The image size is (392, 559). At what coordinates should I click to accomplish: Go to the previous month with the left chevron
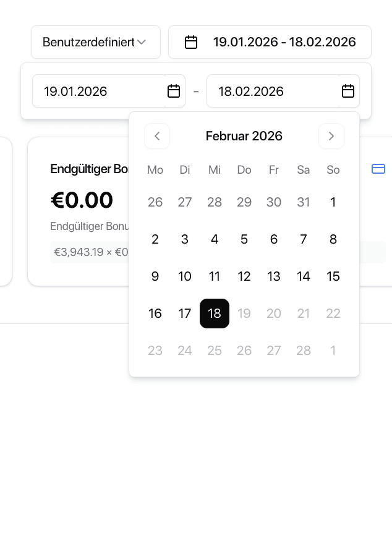click(x=157, y=136)
